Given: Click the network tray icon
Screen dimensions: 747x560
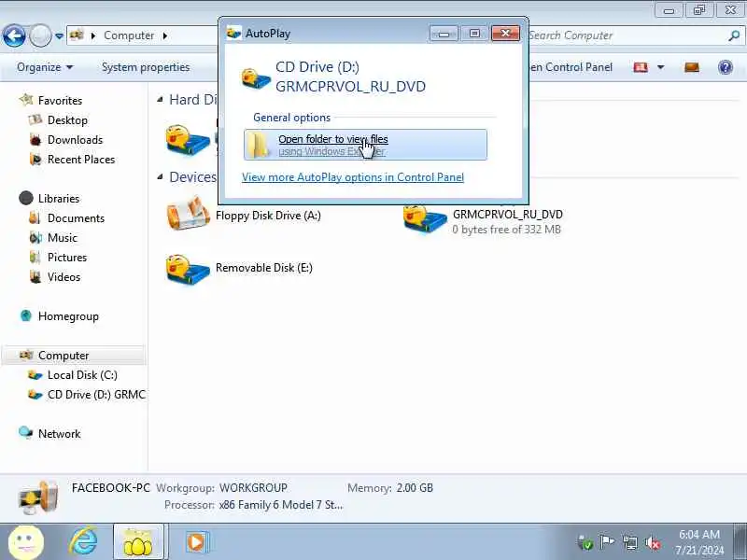Looking at the screenshot, I should coord(629,542).
